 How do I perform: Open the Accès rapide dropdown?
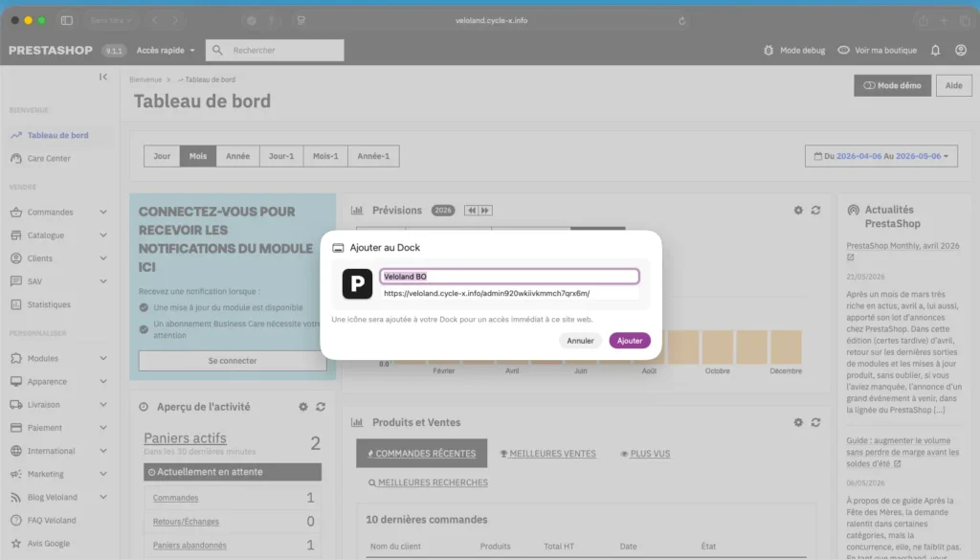pyautogui.click(x=166, y=50)
